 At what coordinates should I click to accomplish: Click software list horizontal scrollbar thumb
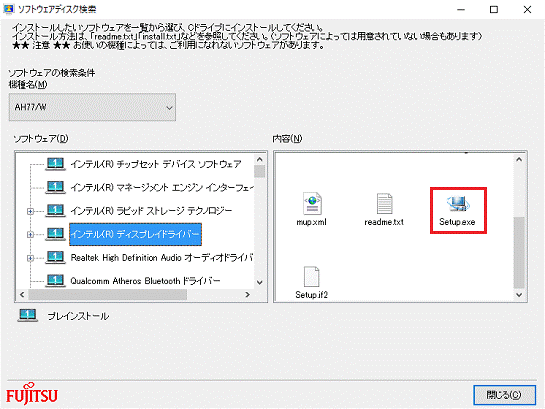click(x=108, y=295)
